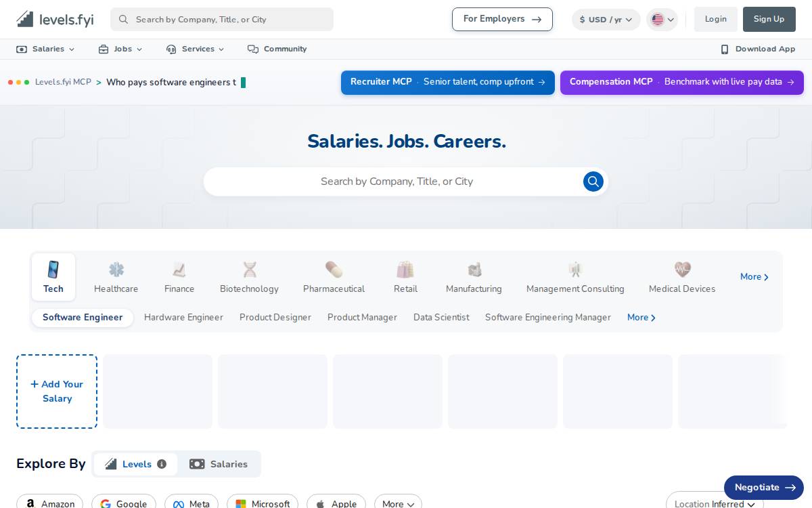Viewport: 812px width, 508px height.
Task: Switch Explore By to Levels
Action: point(135,464)
